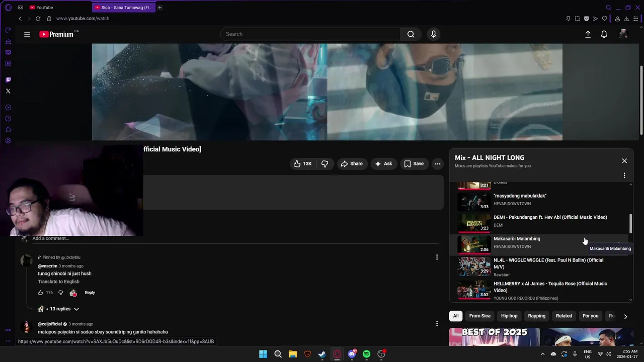Switch to the YouTube browser tab

click(x=58, y=8)
